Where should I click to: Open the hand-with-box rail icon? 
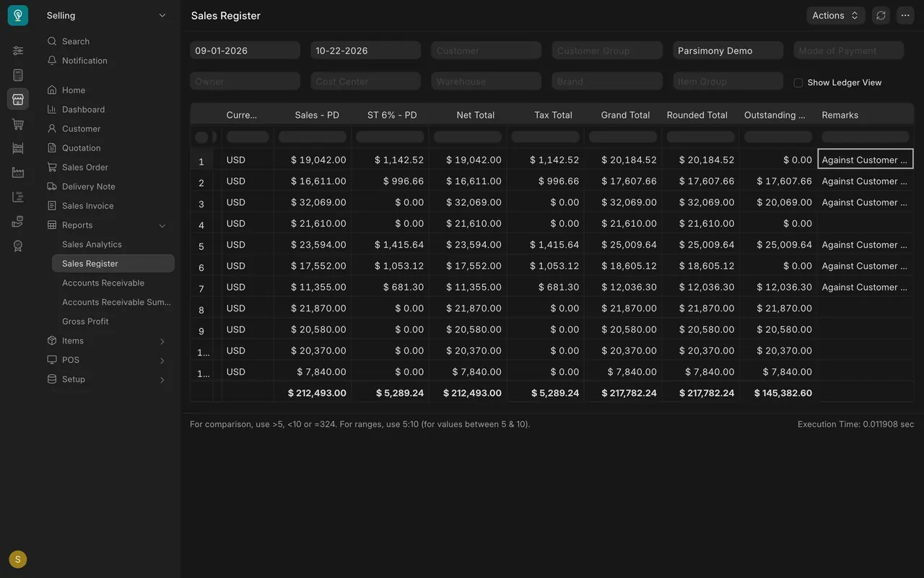[18, 221]
